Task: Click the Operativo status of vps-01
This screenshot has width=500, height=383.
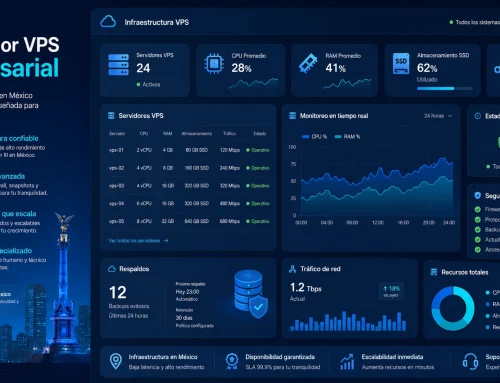Action: (x=258, y=150)
